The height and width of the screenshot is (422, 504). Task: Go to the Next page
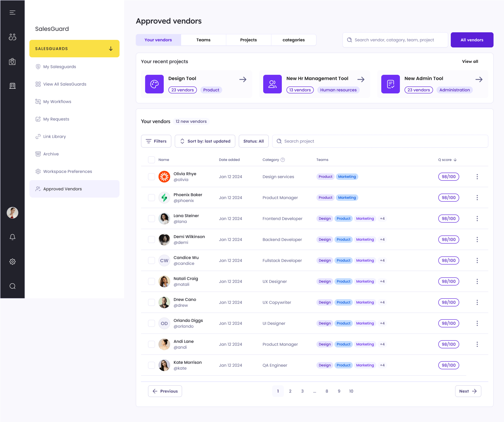(468, 391)
